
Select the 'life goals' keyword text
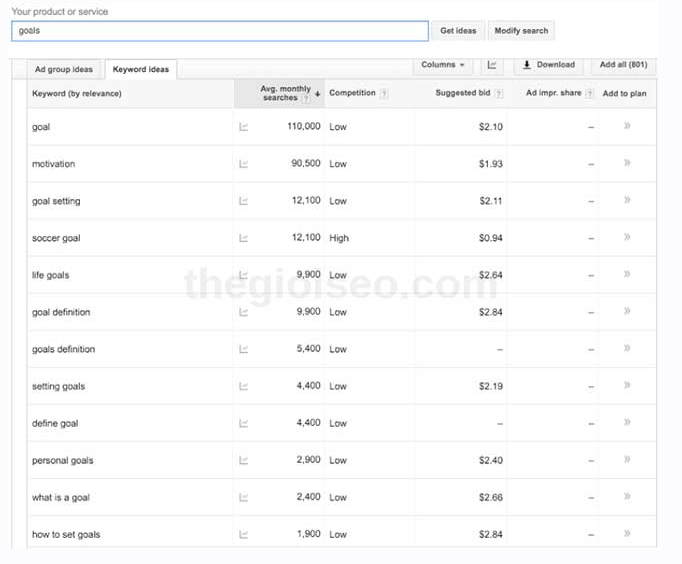tap(50, 275)
